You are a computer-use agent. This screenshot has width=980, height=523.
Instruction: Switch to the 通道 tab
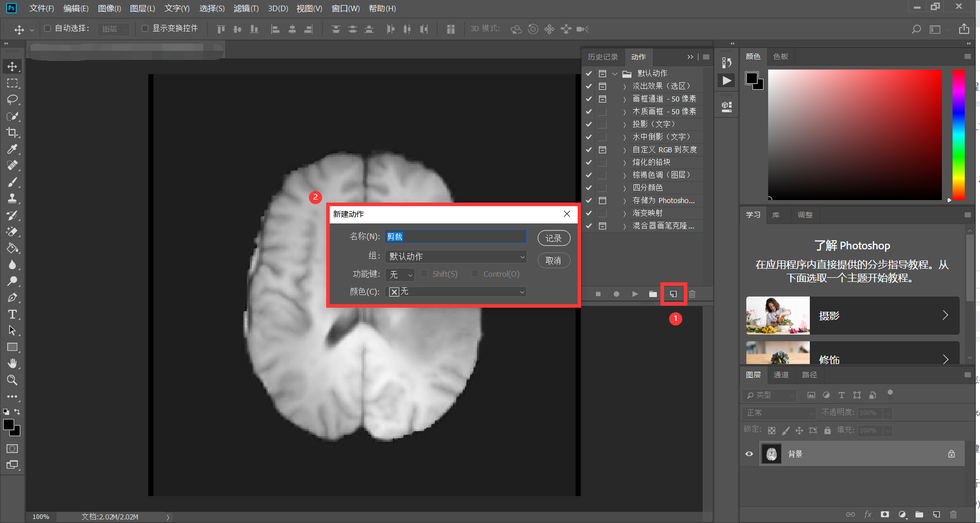781,375
